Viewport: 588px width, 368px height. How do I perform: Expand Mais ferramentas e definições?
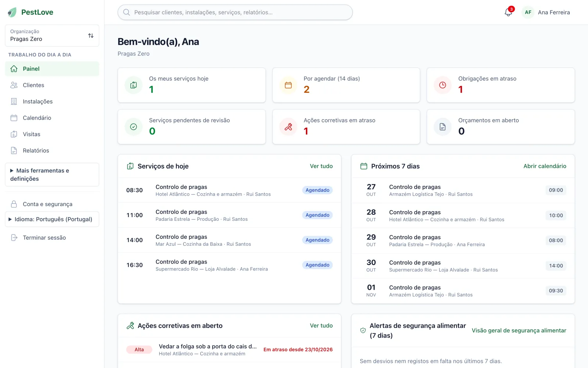click(52, 175)
